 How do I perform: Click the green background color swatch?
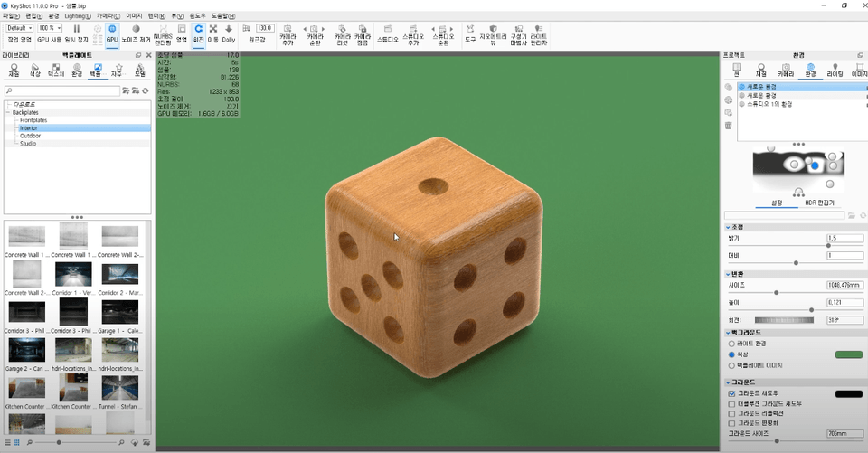pos(848,354)
